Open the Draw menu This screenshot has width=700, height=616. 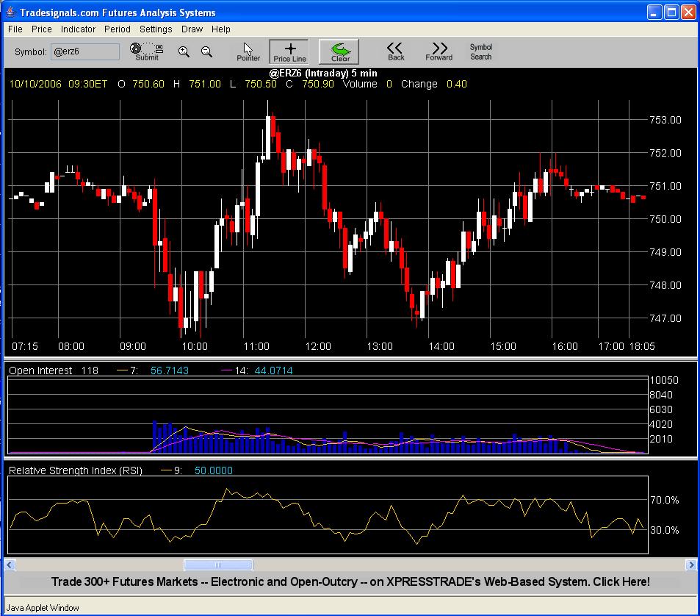(192, 29)
